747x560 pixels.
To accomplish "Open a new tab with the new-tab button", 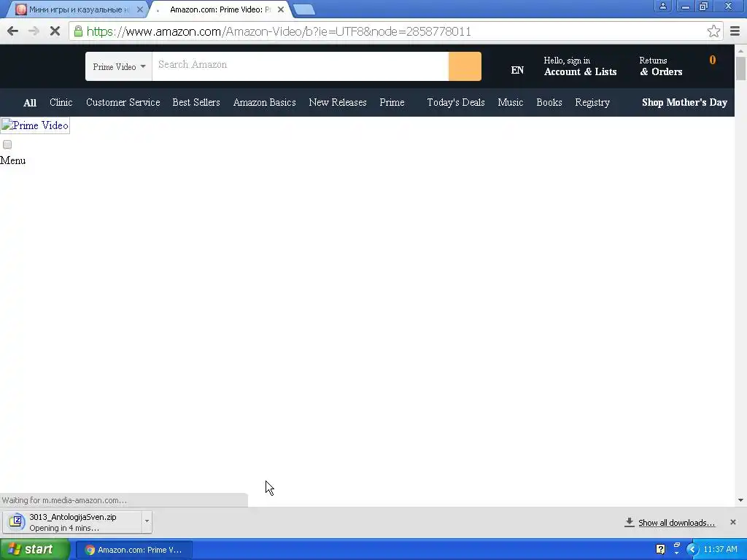I will pyautogui.click(x=303, y=9).
